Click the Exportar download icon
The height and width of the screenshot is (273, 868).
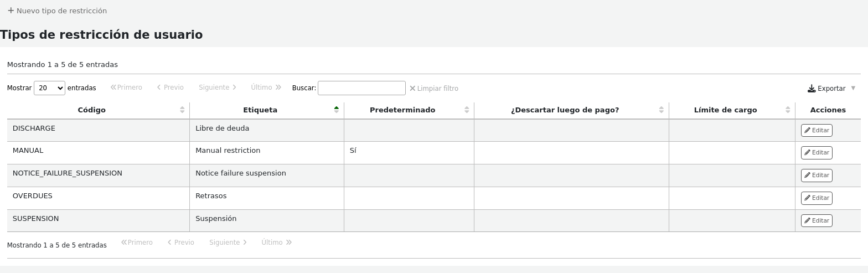click(812, 89)
